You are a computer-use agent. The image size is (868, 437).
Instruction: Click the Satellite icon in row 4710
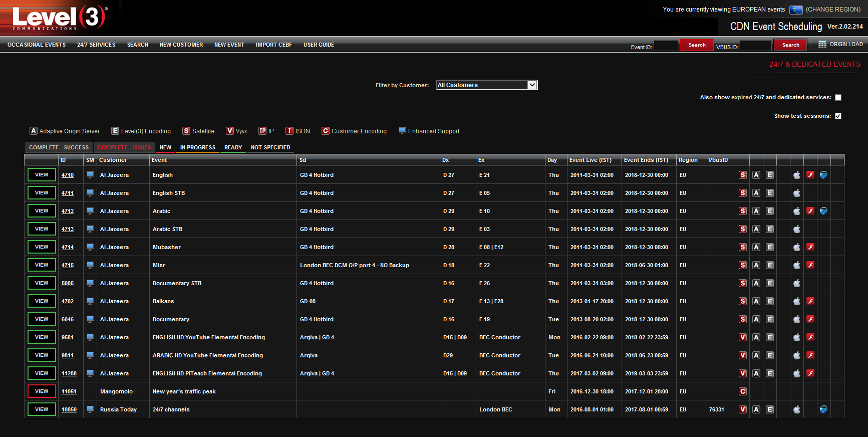point(743,175)
